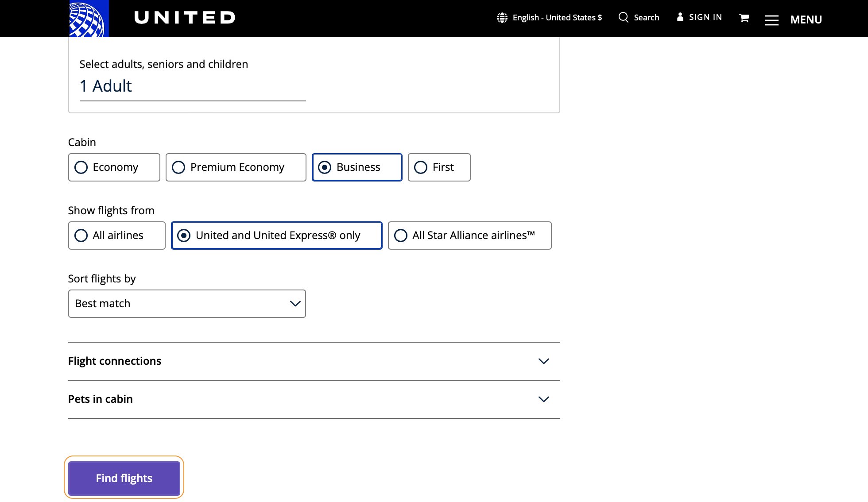Screen dimensions: 868x502
Task: Select Economy cabin radio button
Action: [x=81, y=167]
